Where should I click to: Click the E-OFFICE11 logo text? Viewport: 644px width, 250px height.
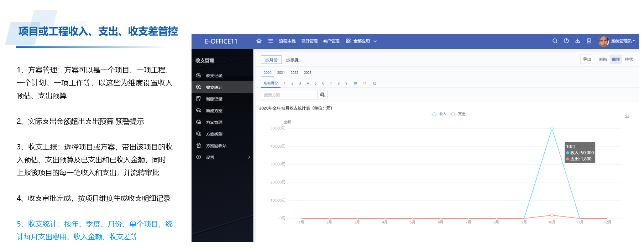click(221, 41)
